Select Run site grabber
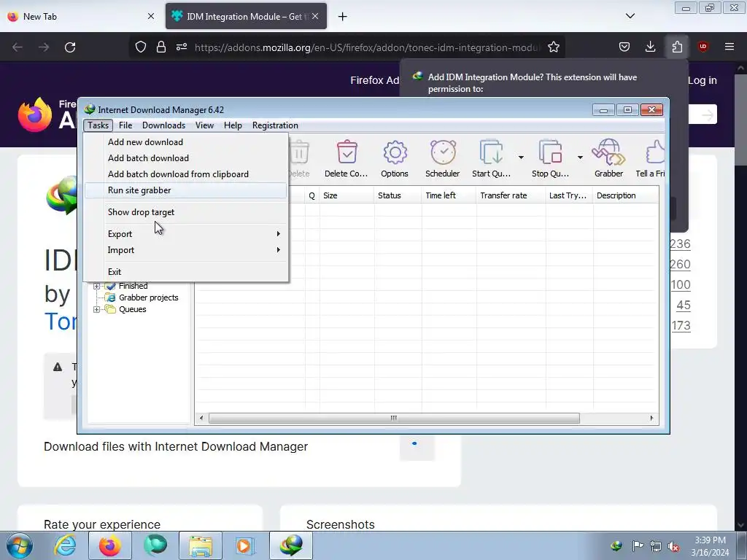The image size is (747, 560). point(186,190)
